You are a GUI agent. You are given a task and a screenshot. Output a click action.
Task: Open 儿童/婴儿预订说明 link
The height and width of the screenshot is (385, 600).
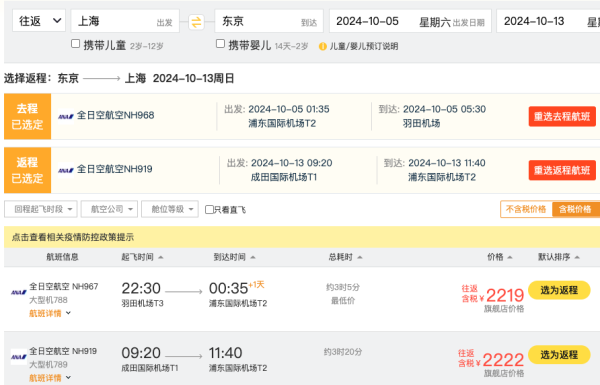click(x=364, y=46)
